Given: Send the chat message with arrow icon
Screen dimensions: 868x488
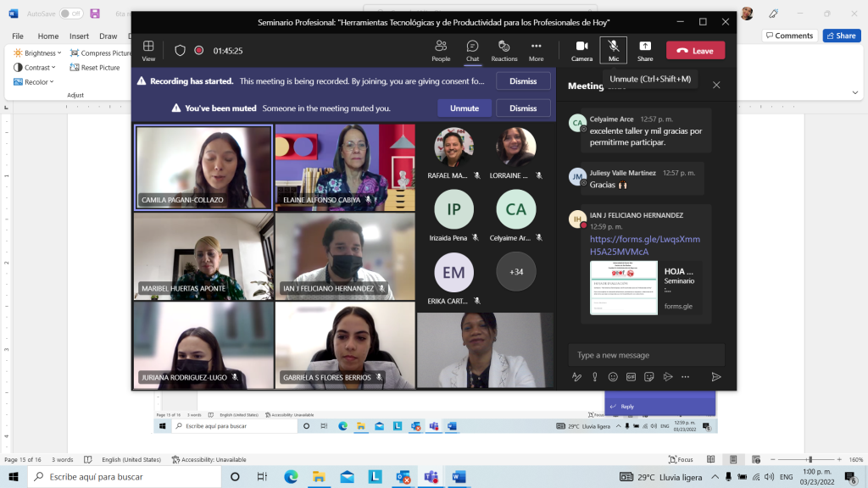Looking at the screenshot, I should click(x=715, y=377).
